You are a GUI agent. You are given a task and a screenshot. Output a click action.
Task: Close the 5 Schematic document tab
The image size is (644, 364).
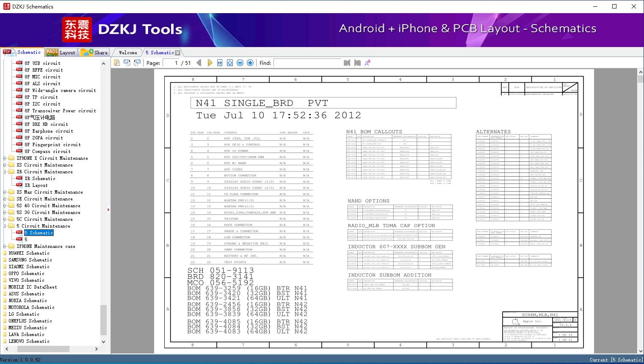tap(178, 53)
